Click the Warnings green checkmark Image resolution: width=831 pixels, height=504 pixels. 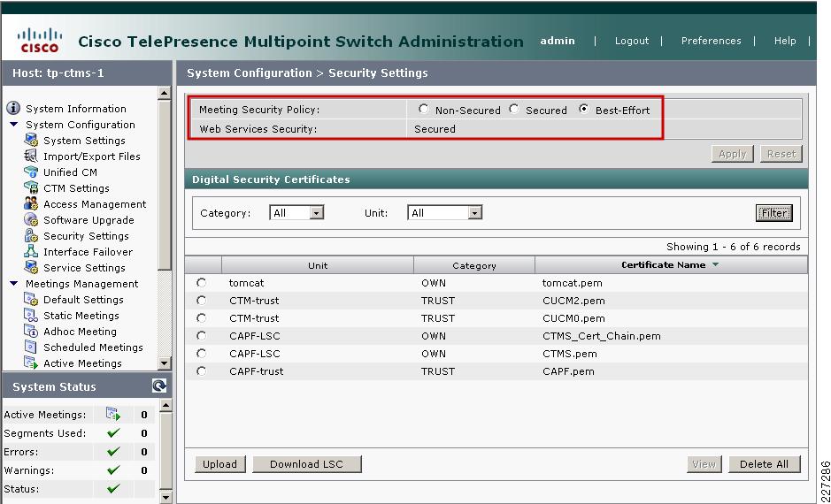click(x=113, y=470)
